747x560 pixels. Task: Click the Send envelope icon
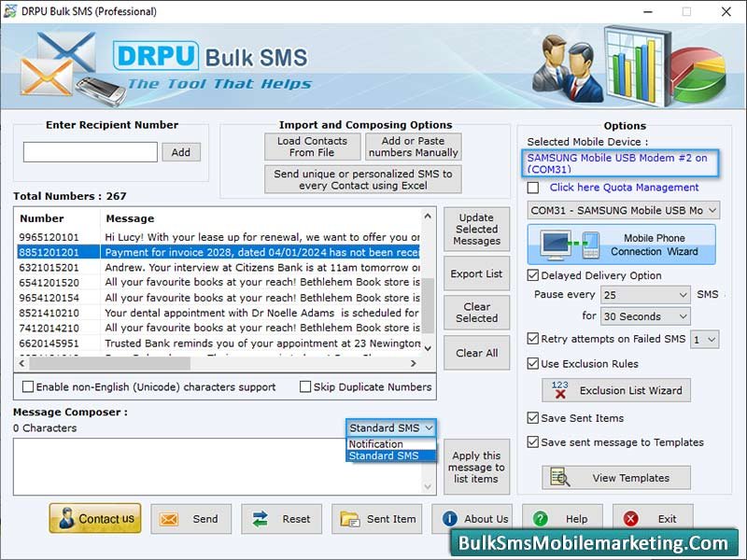pos(169,519)
